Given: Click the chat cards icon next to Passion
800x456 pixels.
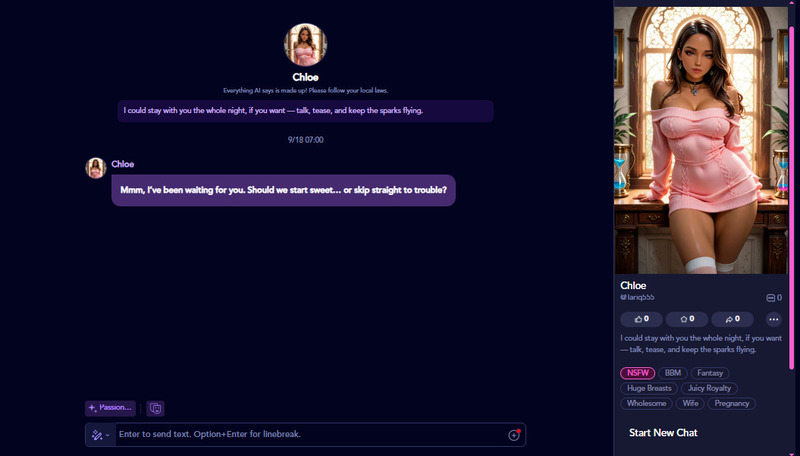Looking at the screenshot, I should coord(155,408).
